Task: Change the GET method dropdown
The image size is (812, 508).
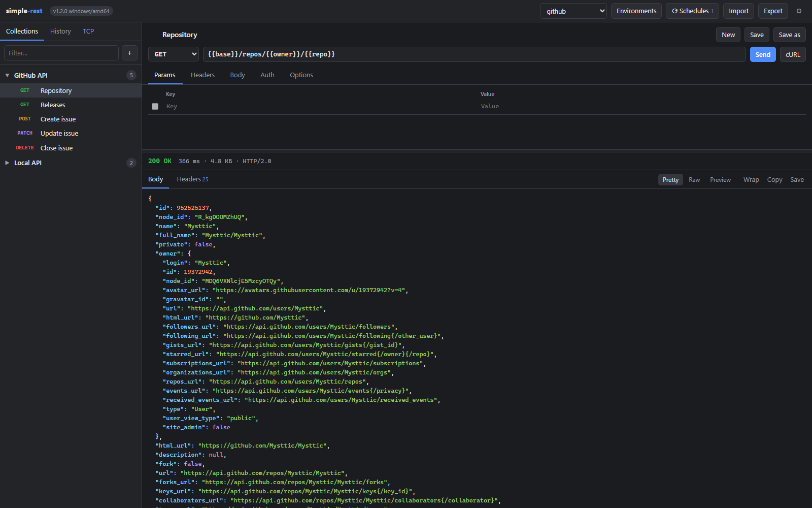Action: coord(174,54)
